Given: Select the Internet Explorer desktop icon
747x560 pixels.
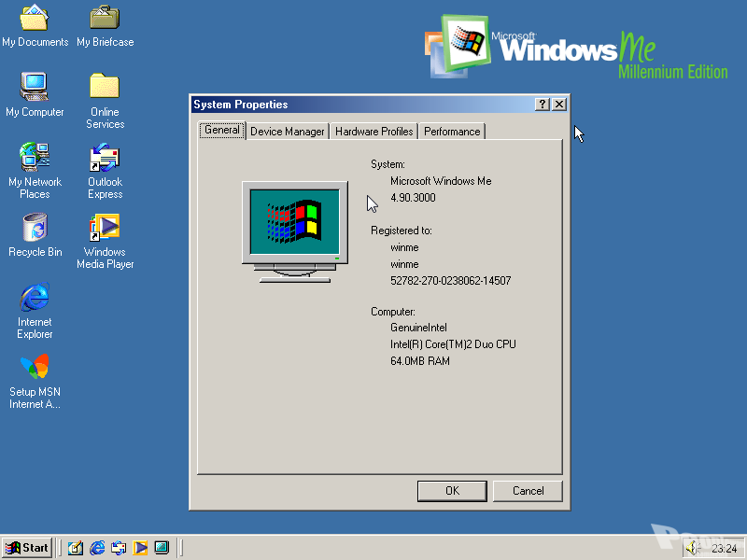Looking at the screenshot, I should click(x=35, y=298).
